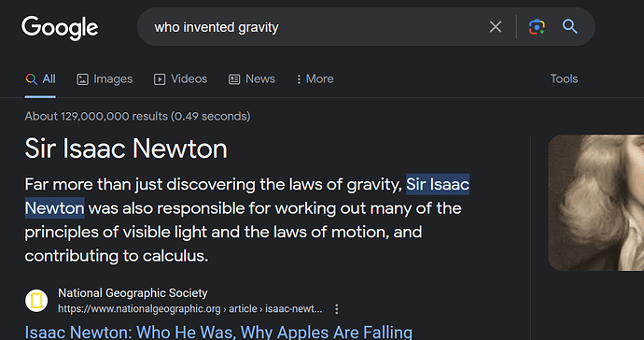Open the Videos tab
This screenshot has height=340, width=644.
point(180,79)
